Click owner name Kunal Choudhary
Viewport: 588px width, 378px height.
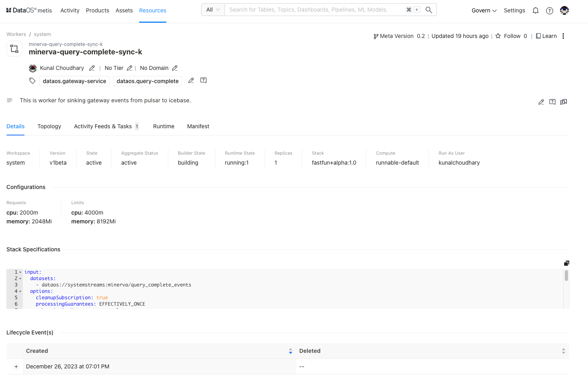click(x=62, y=68)
